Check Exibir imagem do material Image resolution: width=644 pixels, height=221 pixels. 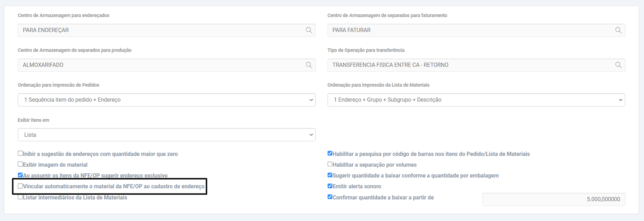[21, 164]
